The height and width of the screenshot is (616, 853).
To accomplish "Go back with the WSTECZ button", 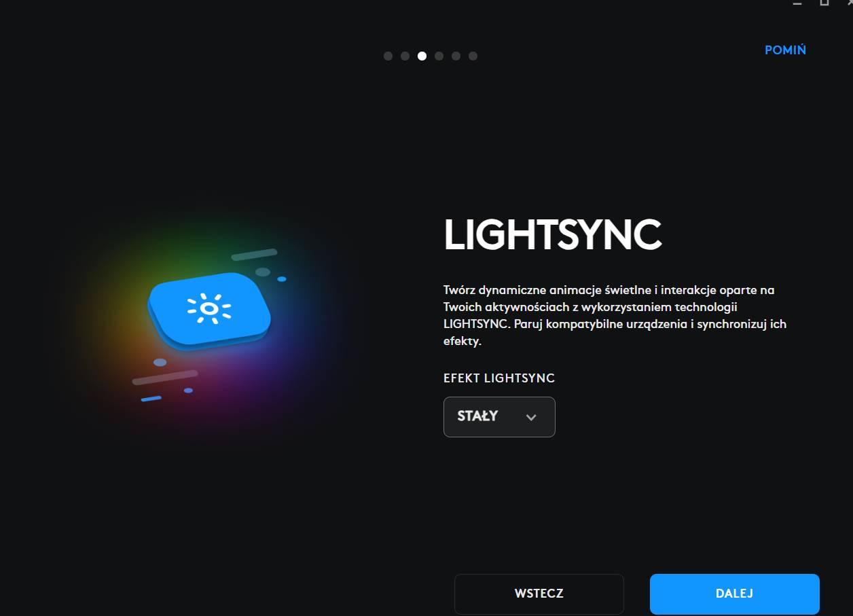I will 539,594.
